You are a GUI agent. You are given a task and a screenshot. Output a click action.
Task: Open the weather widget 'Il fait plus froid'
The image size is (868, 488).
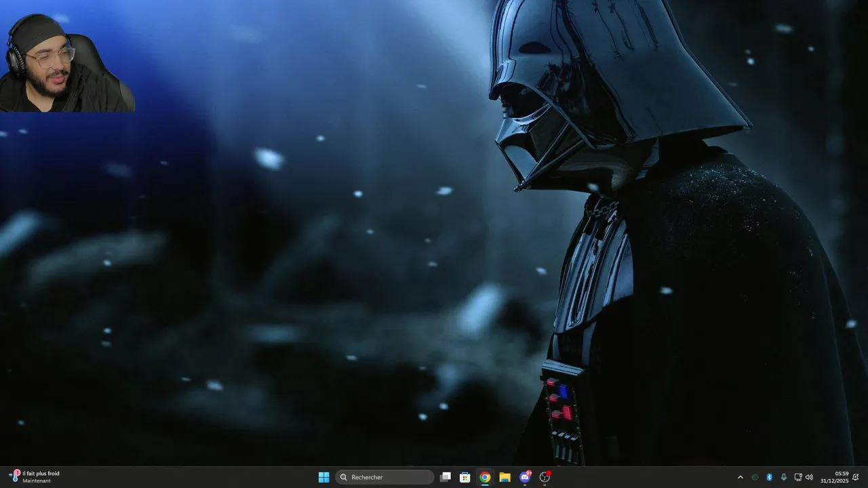coord(35,477)
